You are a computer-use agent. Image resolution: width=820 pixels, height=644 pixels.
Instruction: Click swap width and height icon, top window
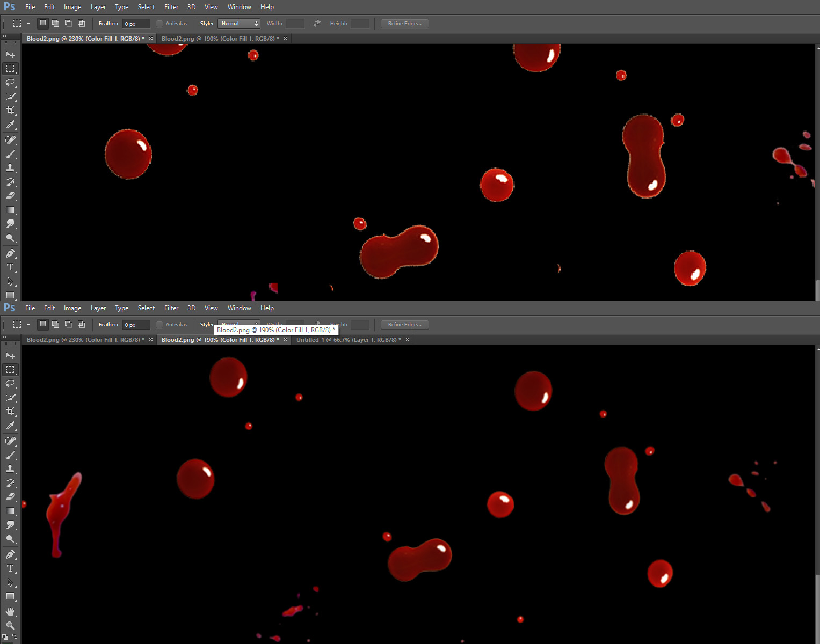316,23
